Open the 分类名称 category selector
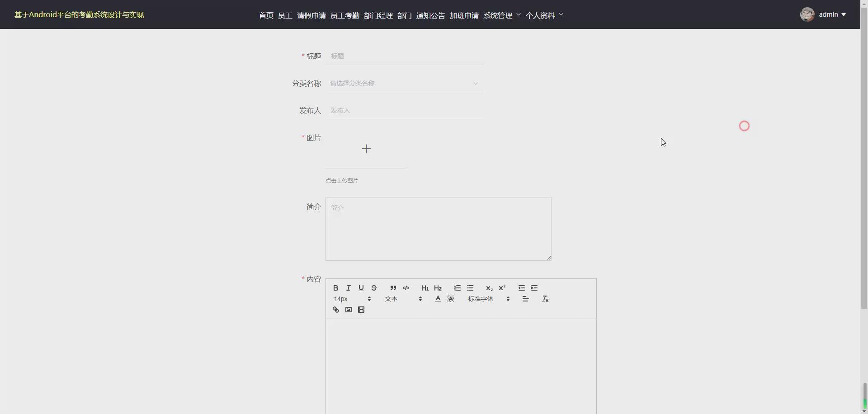 pos(404,83)
